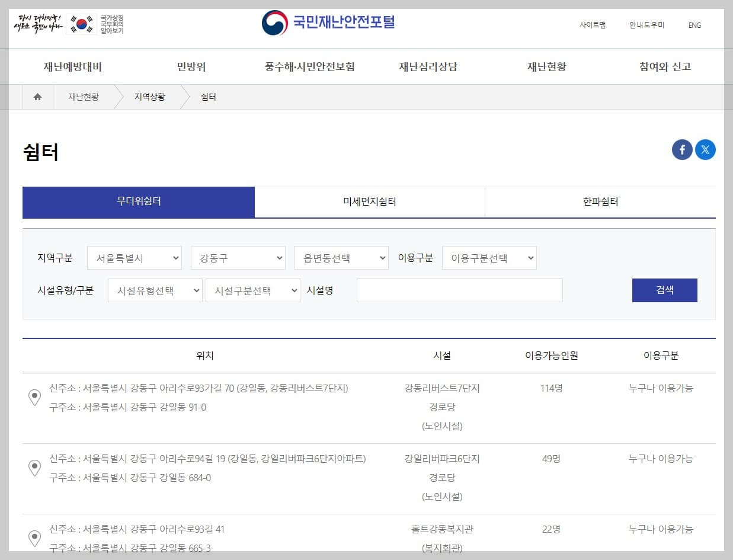Viewport: 733px width, 560px height.
Task: Switch to the 한파쉼터 tab
Action: (600, 202)
